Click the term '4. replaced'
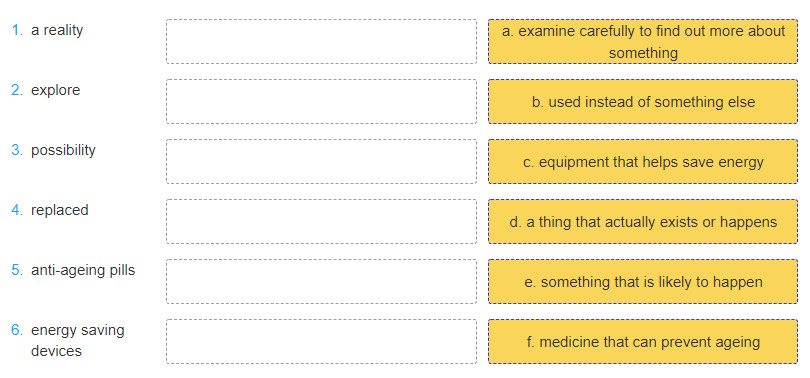Image resolution: width=810 pixels, height=378 pixels. (50, 210)
